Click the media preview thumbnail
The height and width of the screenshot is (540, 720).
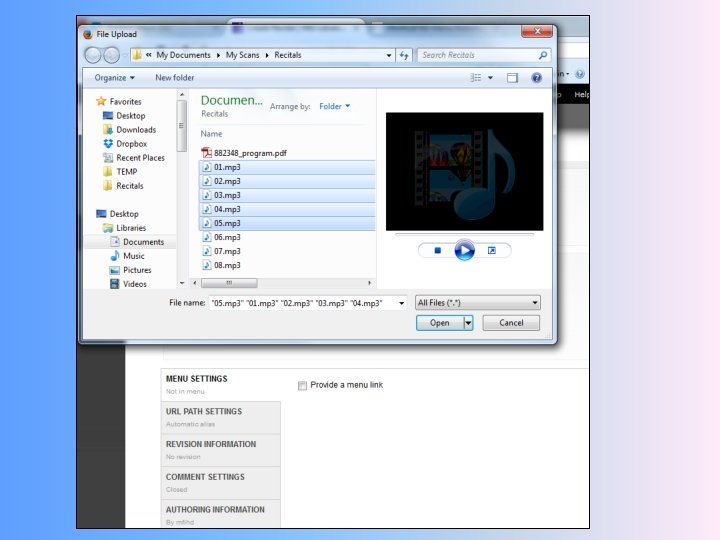click(x=464, y=171)
